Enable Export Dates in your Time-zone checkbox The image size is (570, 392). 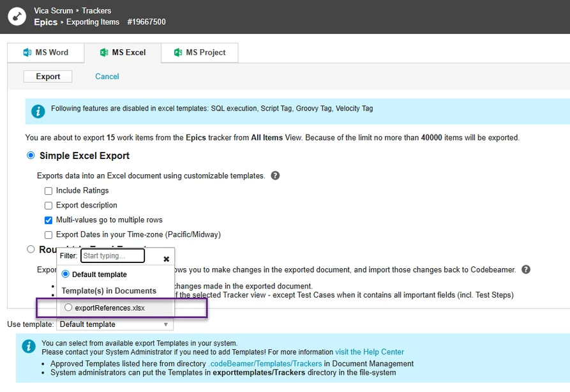coord(49,235)
